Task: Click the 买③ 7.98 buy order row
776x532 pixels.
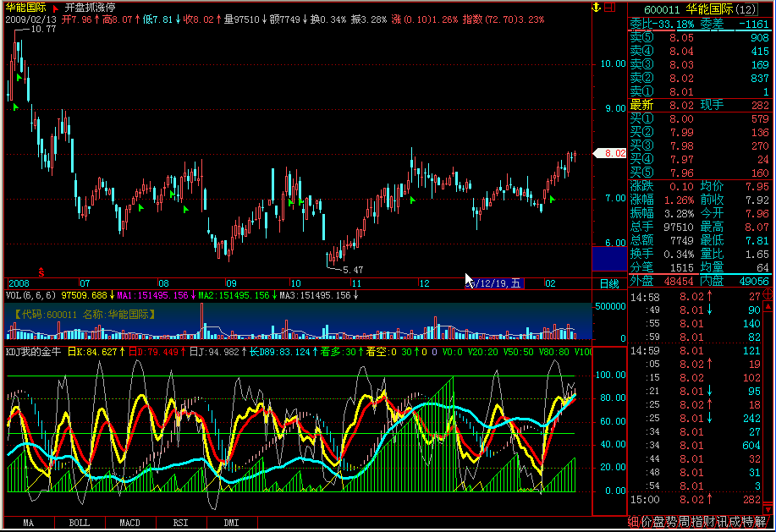Action: 699,146
